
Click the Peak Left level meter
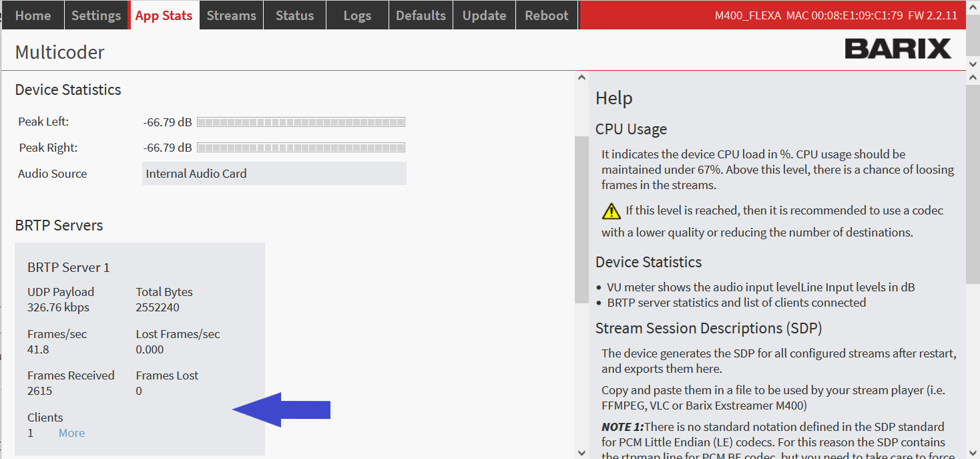tap(301, 122)
